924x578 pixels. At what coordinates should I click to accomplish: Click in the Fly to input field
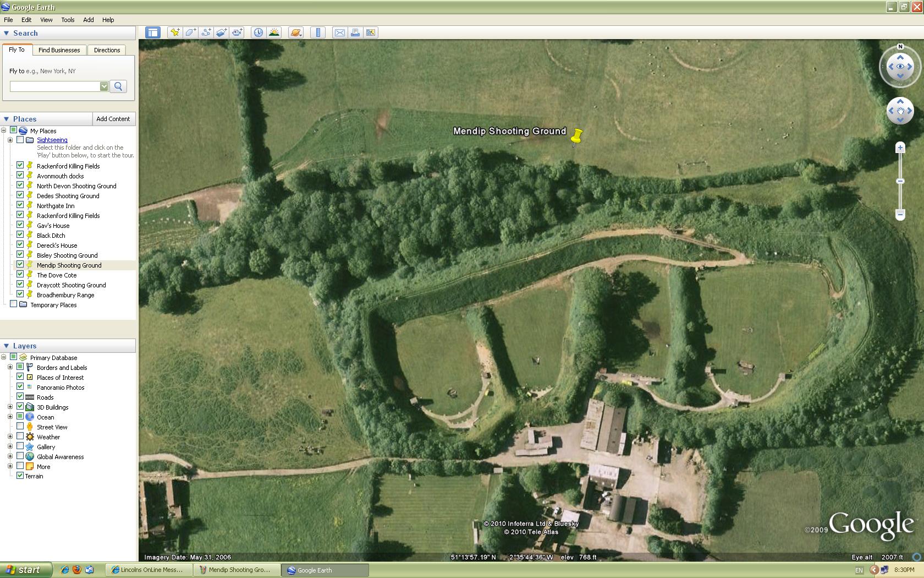(55, 86)
